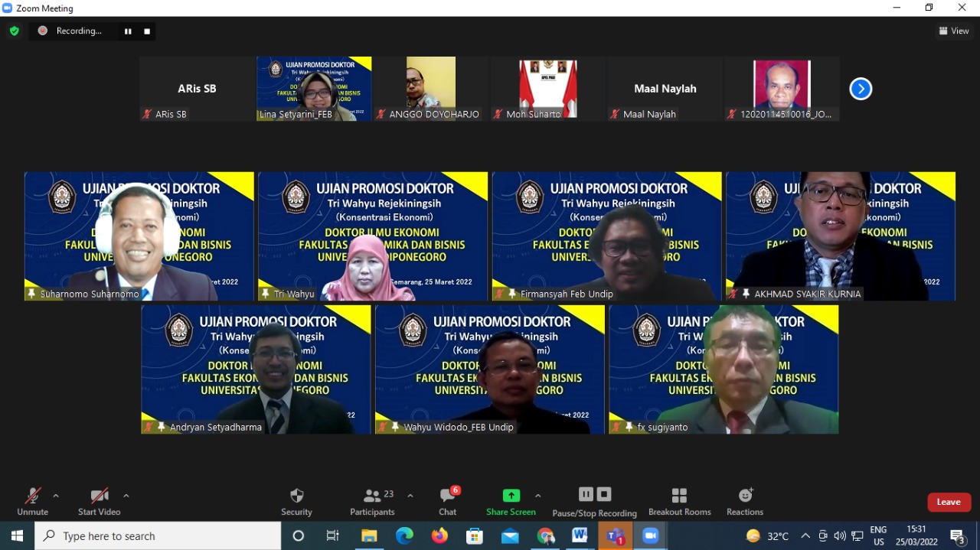Expand video options arrow beside Start Video
The width and height of the screenshot is (980, 550).
(126, 496)
